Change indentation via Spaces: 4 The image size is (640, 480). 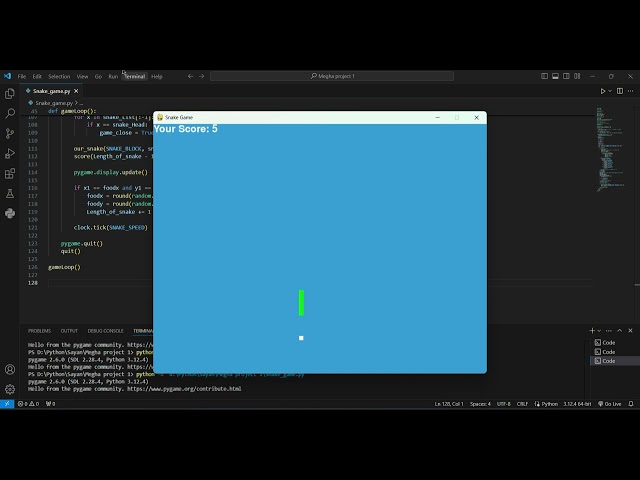pos(480,404)
